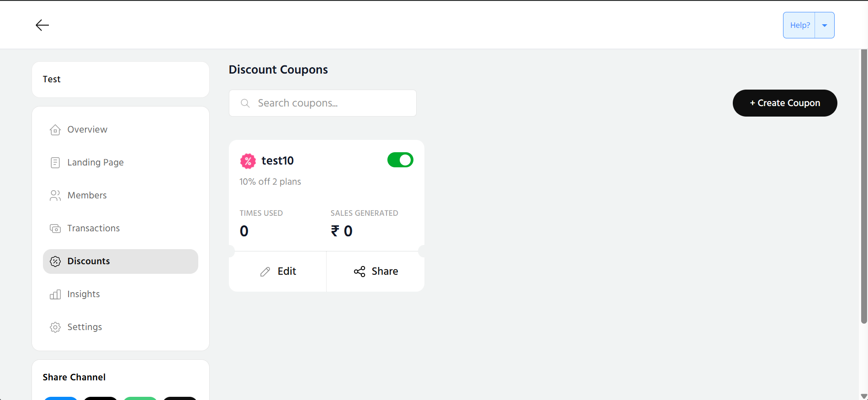Screen dimensions: 868x400
Task: Open the Insights section
Action: coord(84,294)
